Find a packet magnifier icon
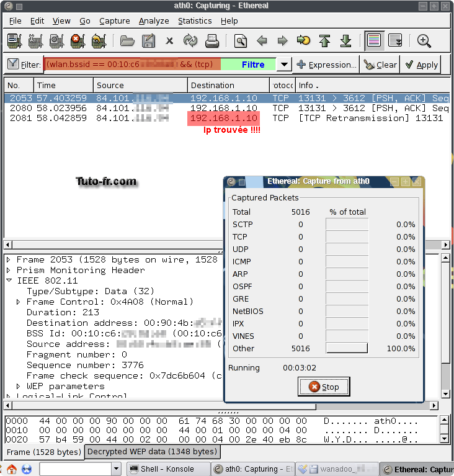Image resolution: width=454 pixels, height=476 pixels. point(241,41)
